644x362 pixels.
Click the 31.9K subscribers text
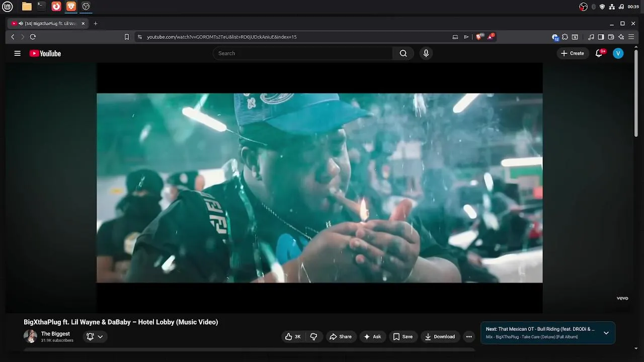57,340
